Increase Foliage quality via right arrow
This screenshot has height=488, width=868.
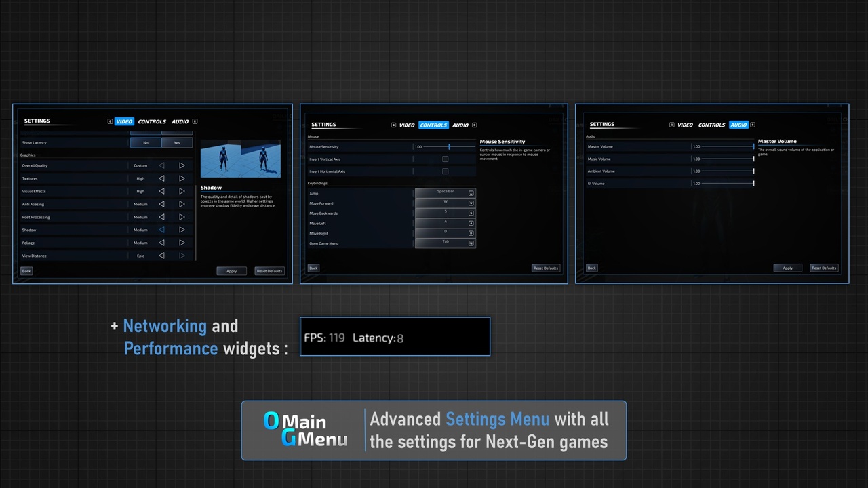(x=182, y=243)
